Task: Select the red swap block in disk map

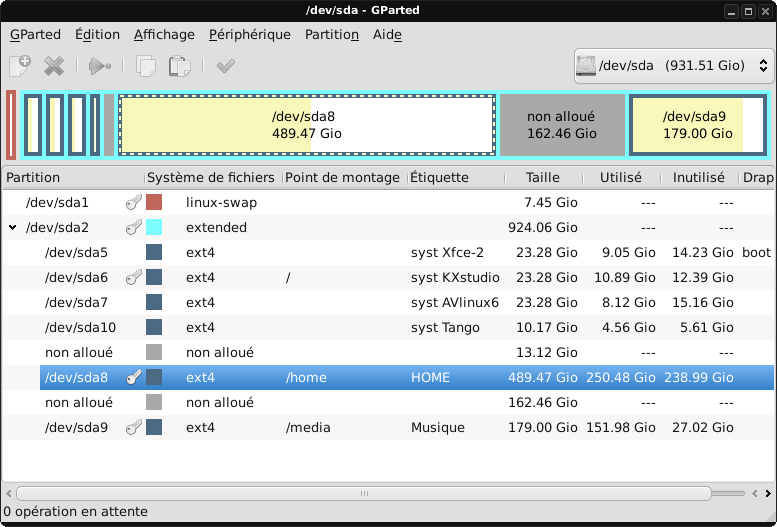Action: point(11,125)
